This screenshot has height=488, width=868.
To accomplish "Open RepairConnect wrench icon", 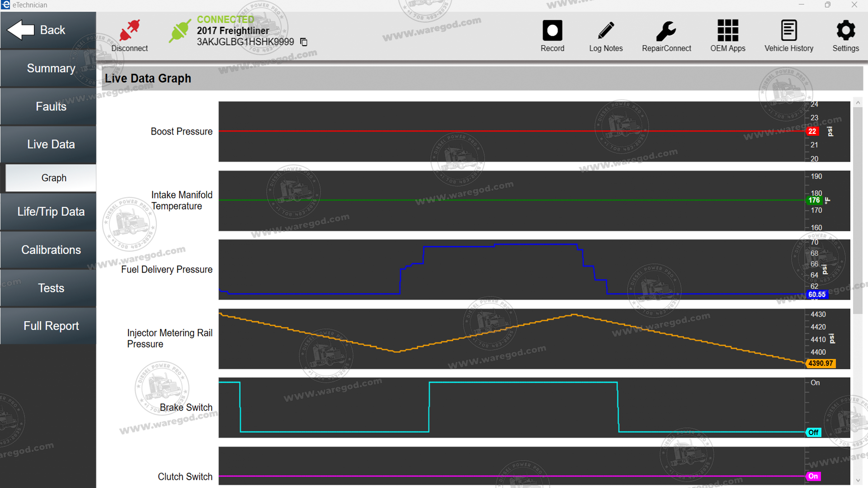I will coord(666,31).
